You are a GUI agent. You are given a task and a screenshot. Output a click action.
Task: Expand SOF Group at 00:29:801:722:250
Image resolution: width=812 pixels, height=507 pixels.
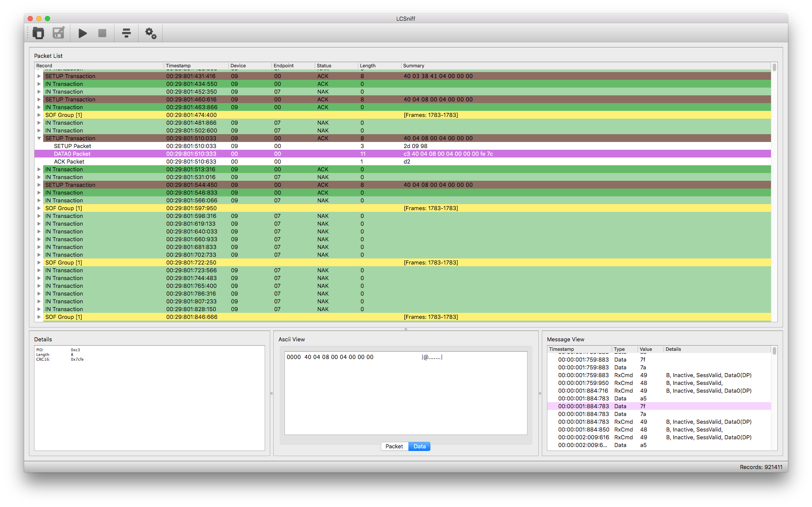(x=39, y=263)
